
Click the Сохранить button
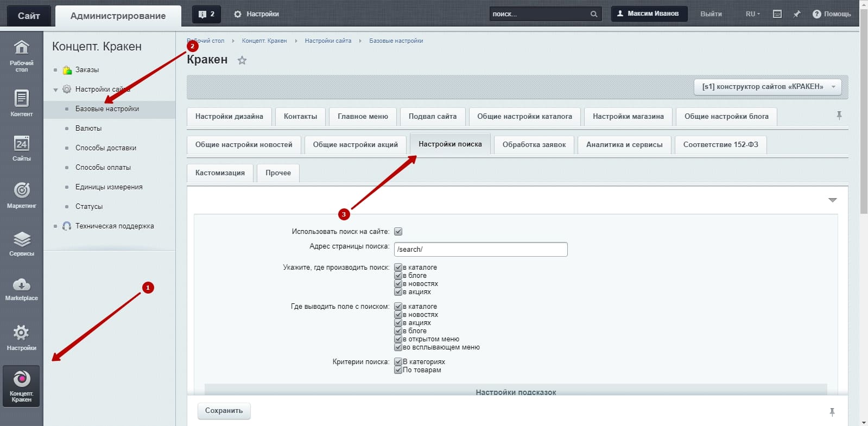pos(224,411)
